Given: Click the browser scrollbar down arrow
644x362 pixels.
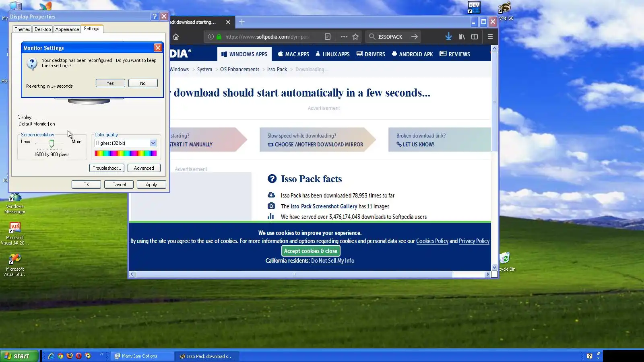Looking at the screenshot, I should 494,267.
